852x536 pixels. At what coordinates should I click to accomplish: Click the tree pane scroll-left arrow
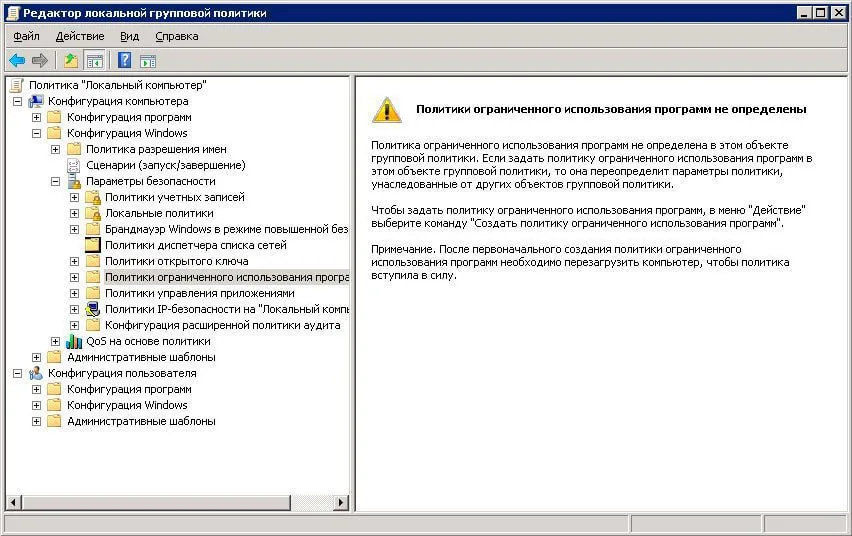(14, 502)
